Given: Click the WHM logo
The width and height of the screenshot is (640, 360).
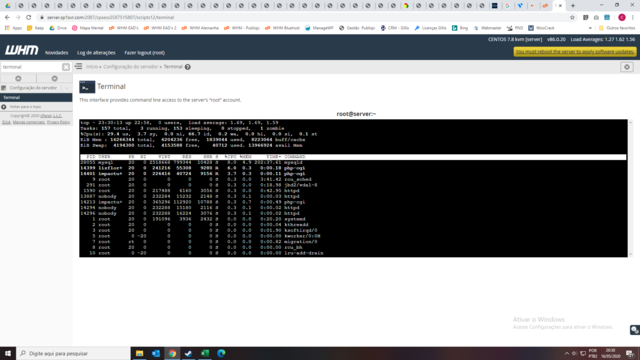Looking at the screenshot, I should 21,50.
